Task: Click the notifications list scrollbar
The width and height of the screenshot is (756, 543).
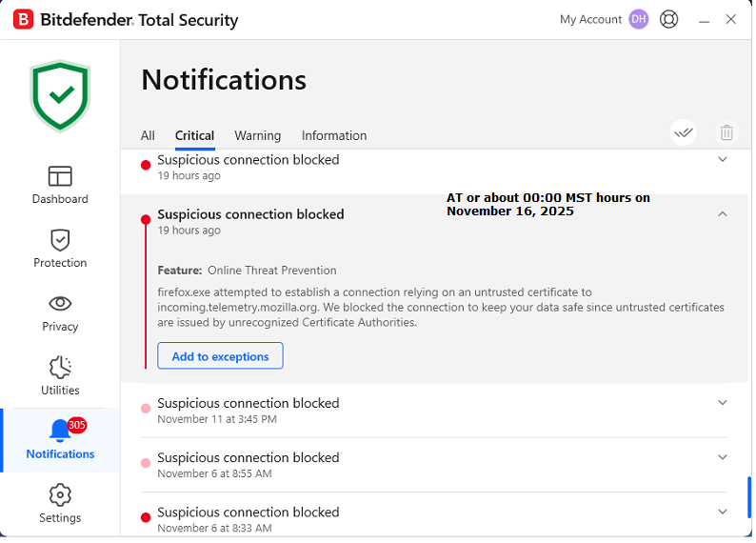Action: (749, 495)
